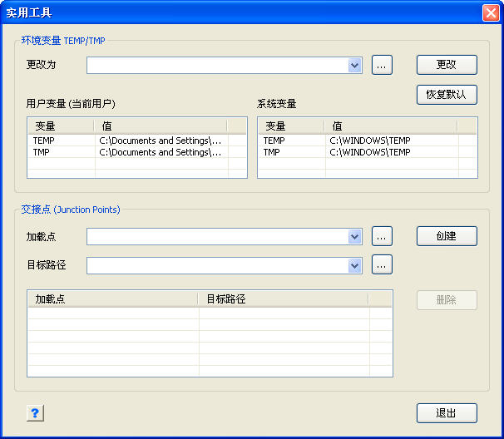The height and width of the screenshot is (439, 504).
Task: Open the 更改为 dropdown list
Action: [355, 66]
